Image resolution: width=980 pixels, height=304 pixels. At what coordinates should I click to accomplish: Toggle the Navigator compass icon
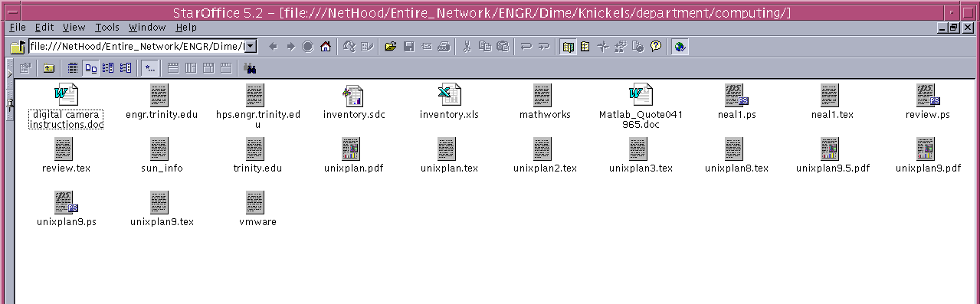click(x=603, y=47)
